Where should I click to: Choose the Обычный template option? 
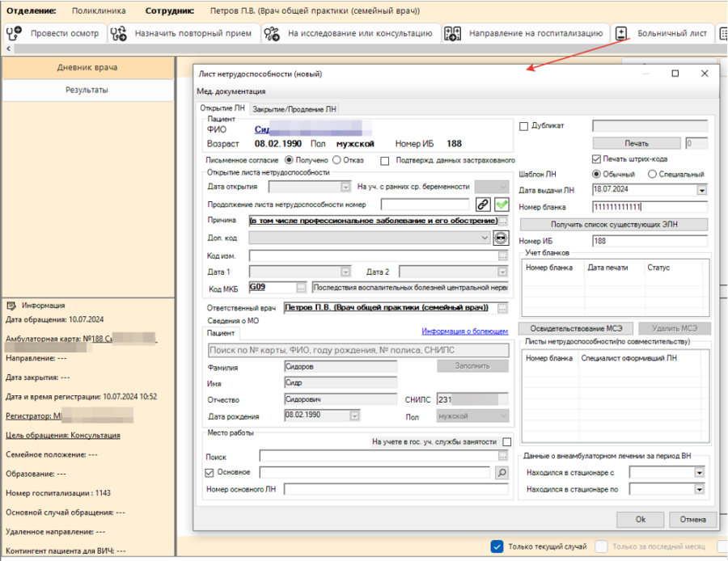pos(597,174)
